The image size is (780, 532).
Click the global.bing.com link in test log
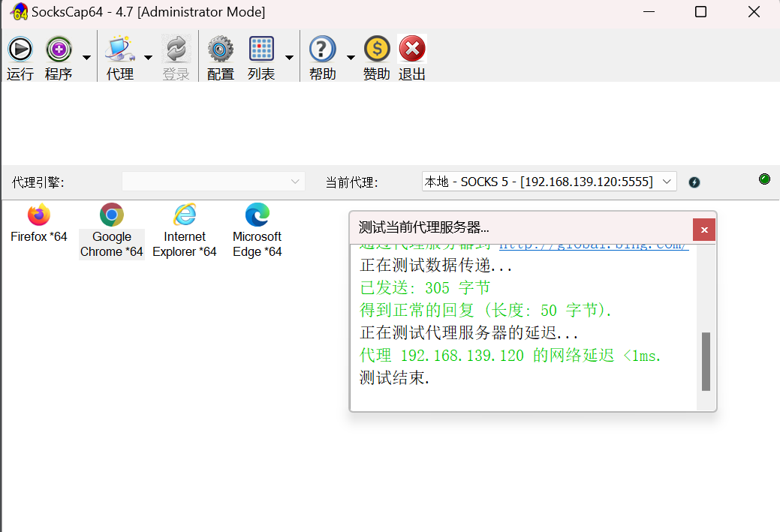point(593,246)
